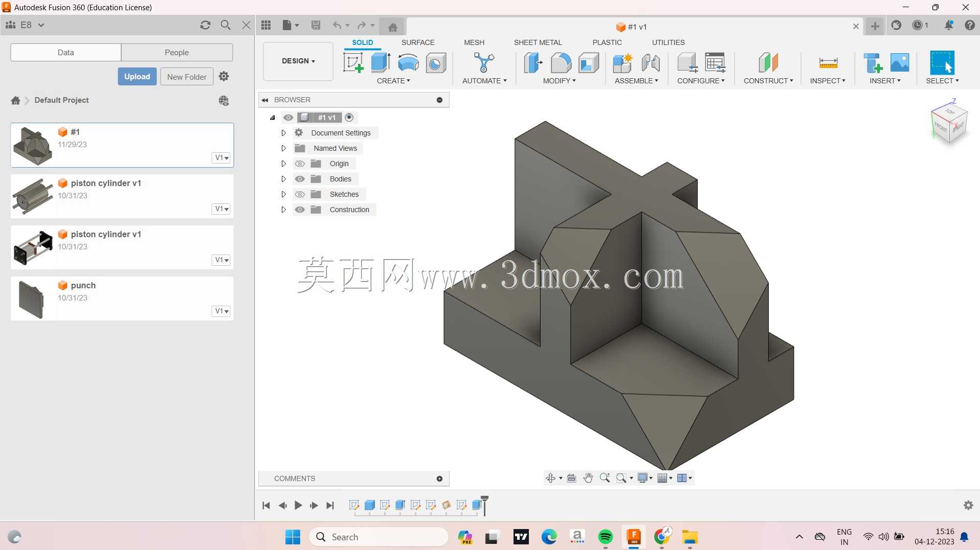Screen dimensions: 980x550
Task: Open Spotify from the taskbar
Action: point(606,537)
